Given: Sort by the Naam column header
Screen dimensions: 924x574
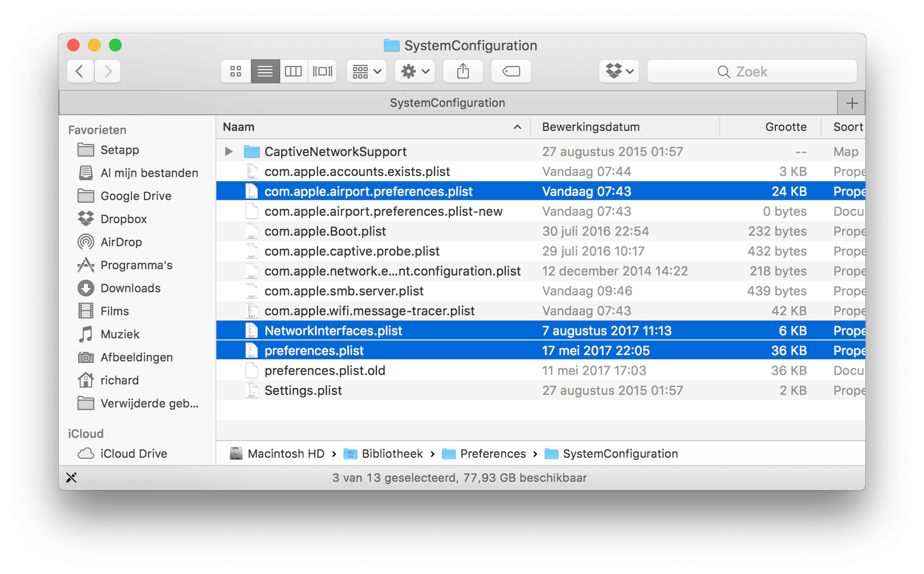Looking at the screenshot, I should [372, 127].
